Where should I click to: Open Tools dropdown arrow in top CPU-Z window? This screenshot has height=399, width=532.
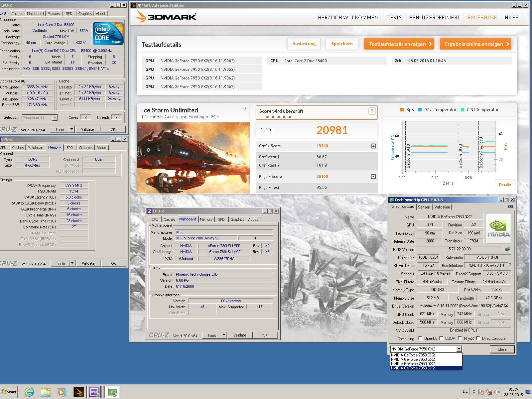[x=71, y=129]
